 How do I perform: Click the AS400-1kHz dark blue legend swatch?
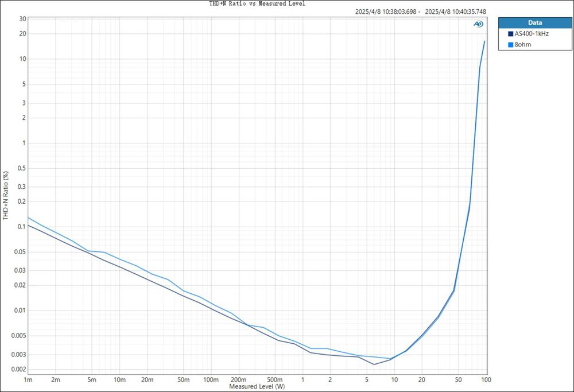coord(510,34)
